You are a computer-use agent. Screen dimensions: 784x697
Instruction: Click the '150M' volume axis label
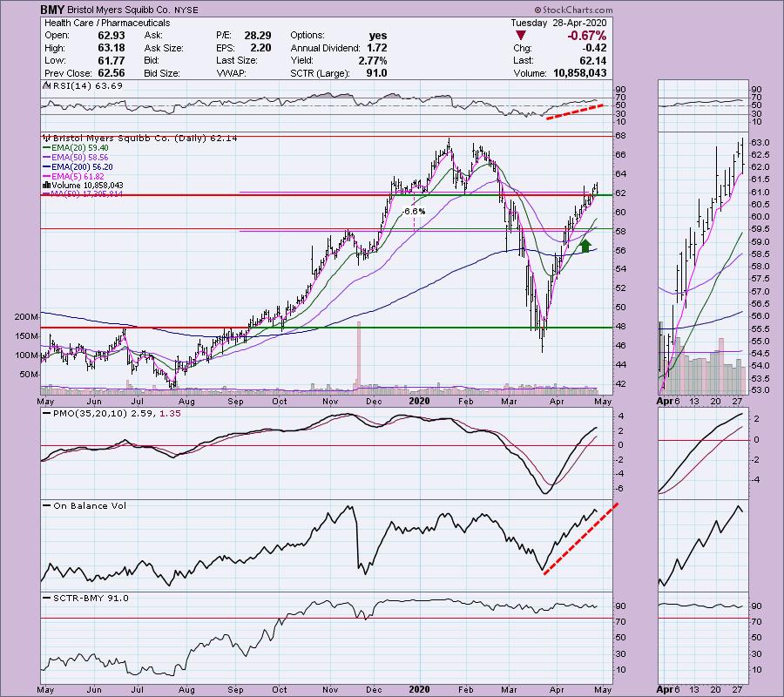[26, 336]
